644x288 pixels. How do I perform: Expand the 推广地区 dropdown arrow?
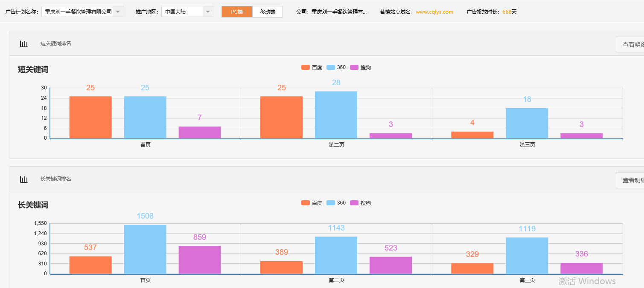207,12
